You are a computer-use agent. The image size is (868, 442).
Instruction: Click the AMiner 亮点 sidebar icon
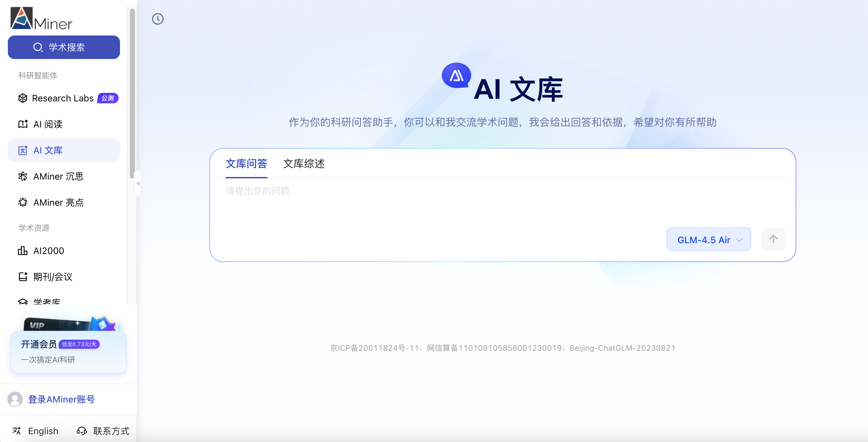(22, 202)
